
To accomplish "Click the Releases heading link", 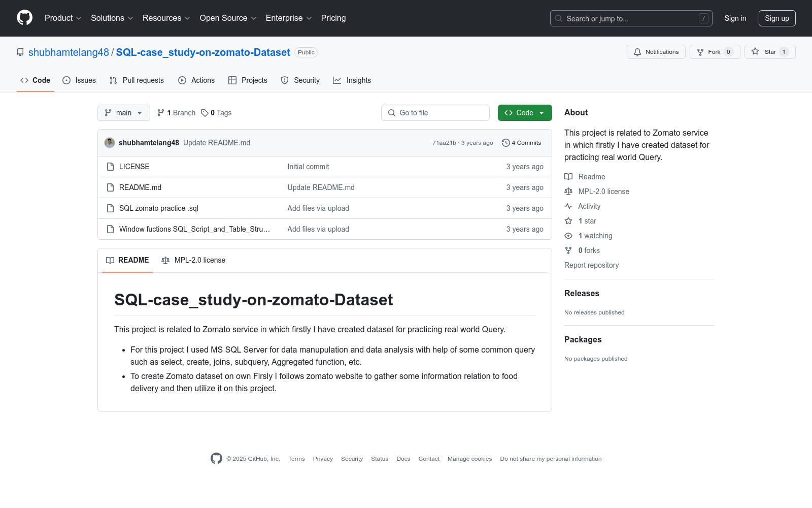I will tap(582, 294).
